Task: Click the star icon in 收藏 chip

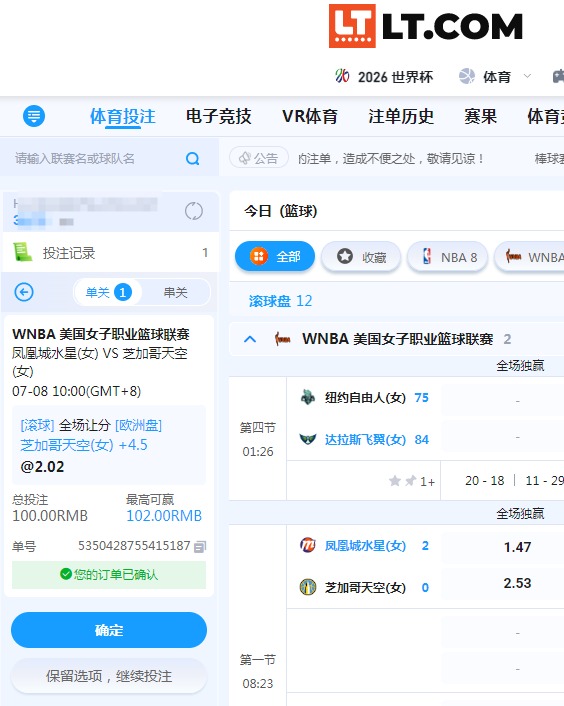Action: click(345, 256)
